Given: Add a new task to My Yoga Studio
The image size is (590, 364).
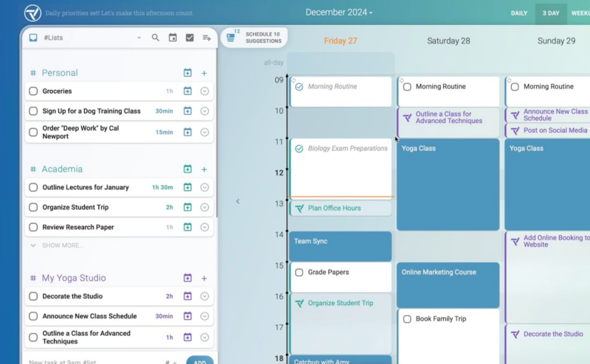Looking at the screenshot, I should [204, 279].
